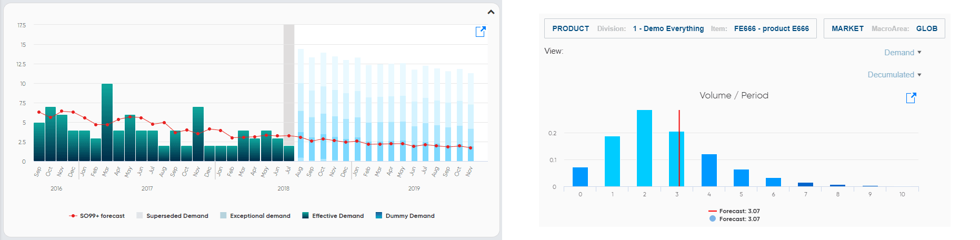Click division 1 - Demo Everything
Viewport: 980px width, 240px height.
tap(668, 28)
